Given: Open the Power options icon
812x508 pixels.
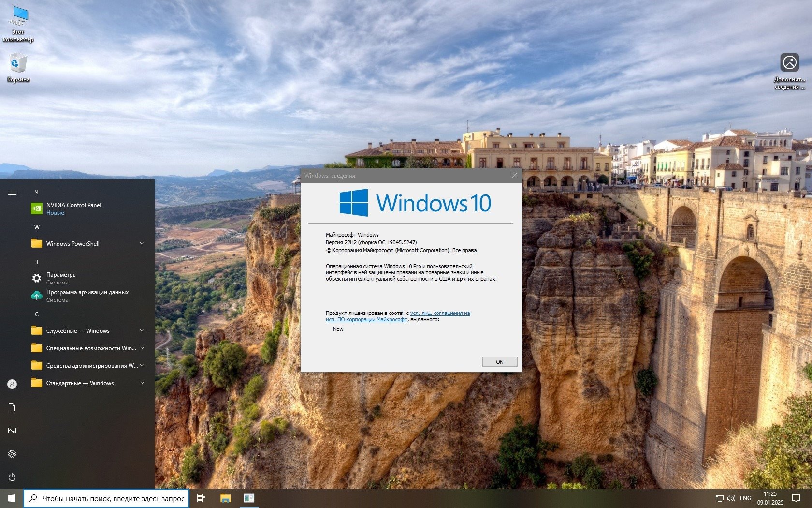Looking at the screenshot, I should [12, 477].
